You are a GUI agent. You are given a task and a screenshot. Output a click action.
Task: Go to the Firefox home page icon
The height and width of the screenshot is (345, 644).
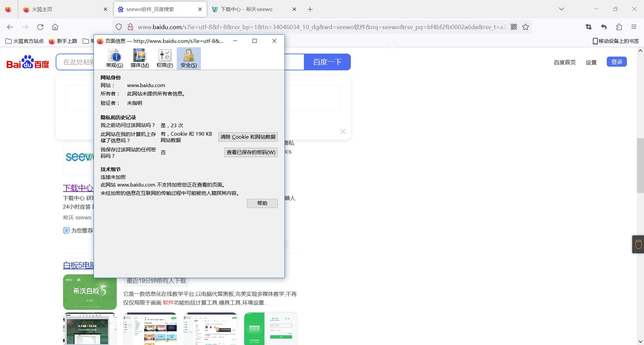(55, 27)
